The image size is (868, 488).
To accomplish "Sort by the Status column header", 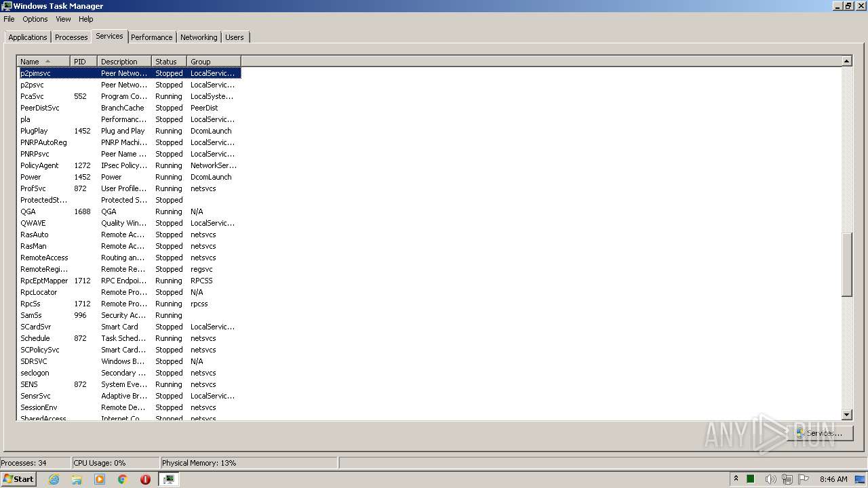I will click(169, 62).
